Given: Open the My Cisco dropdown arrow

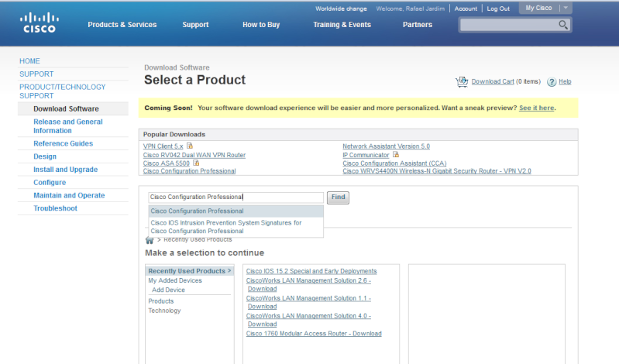Looking at the screenshot, I should pyautogui.click(x=566, y=8).
